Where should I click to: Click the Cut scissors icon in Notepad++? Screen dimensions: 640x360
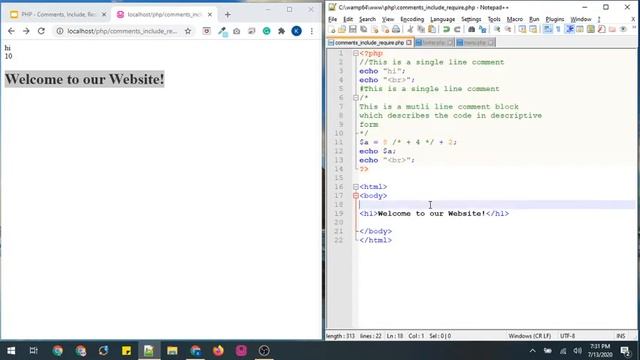point(411,29)
